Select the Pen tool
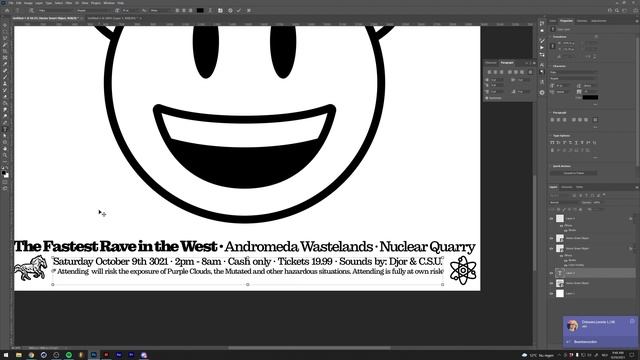Image resolution: width=640 pixels, height=360 pixels. [x=5, y=123]
